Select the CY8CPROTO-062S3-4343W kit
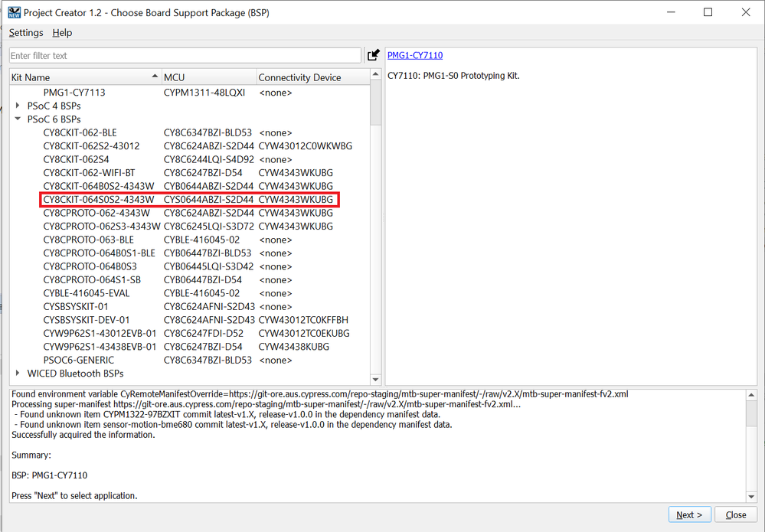The image size is (765, 532). (x=102, y=227)
